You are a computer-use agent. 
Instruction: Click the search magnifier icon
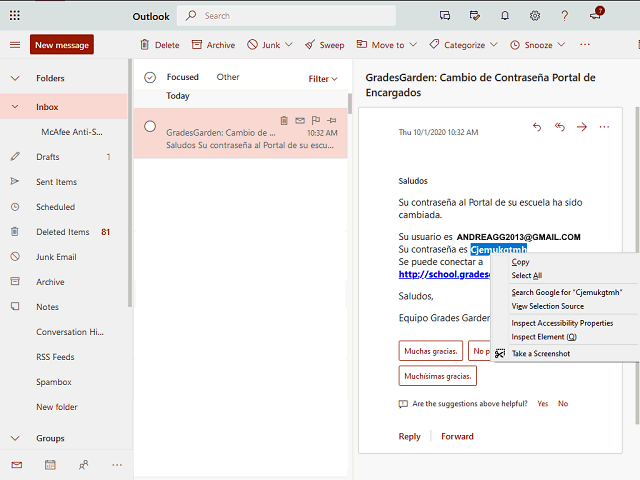coord(191,16)
